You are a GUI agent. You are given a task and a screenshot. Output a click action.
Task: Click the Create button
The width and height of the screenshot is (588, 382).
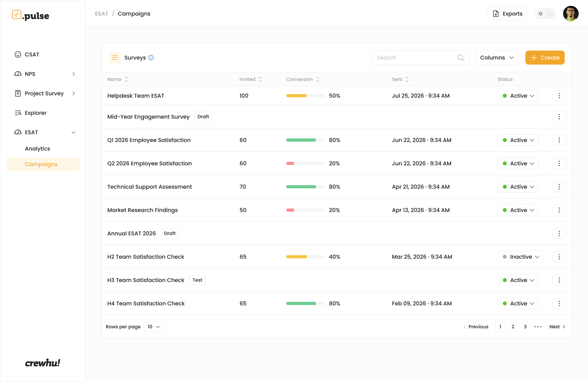(x=545, y=58)
